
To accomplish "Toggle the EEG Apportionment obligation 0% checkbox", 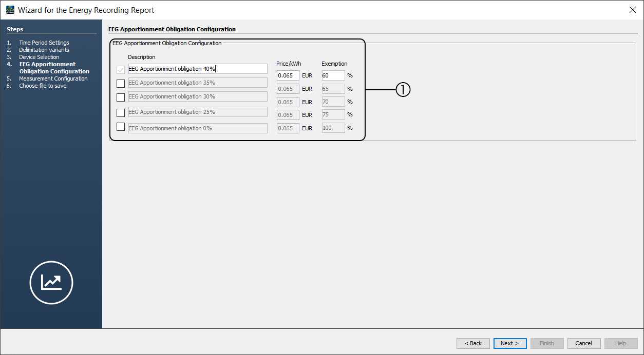I will [121, 127].
